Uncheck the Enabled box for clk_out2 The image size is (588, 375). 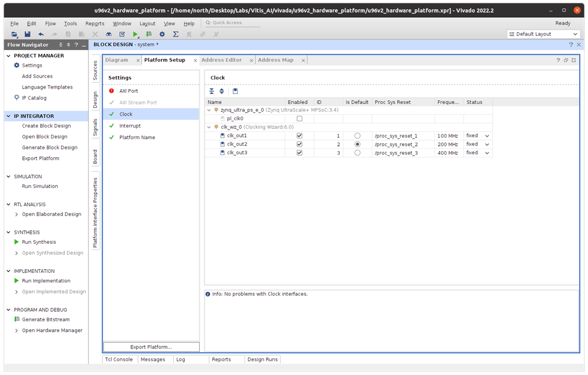click(299, 144)
